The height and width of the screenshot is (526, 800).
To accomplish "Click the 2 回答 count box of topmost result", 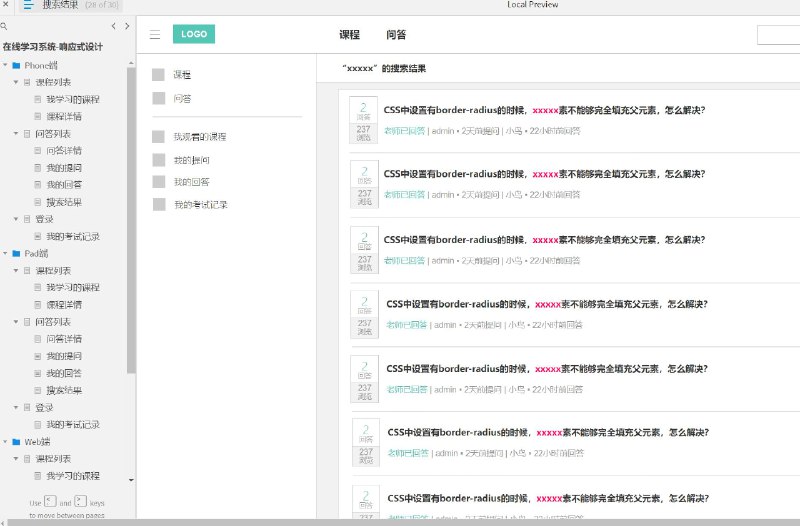I will click(x=363, y=110).
